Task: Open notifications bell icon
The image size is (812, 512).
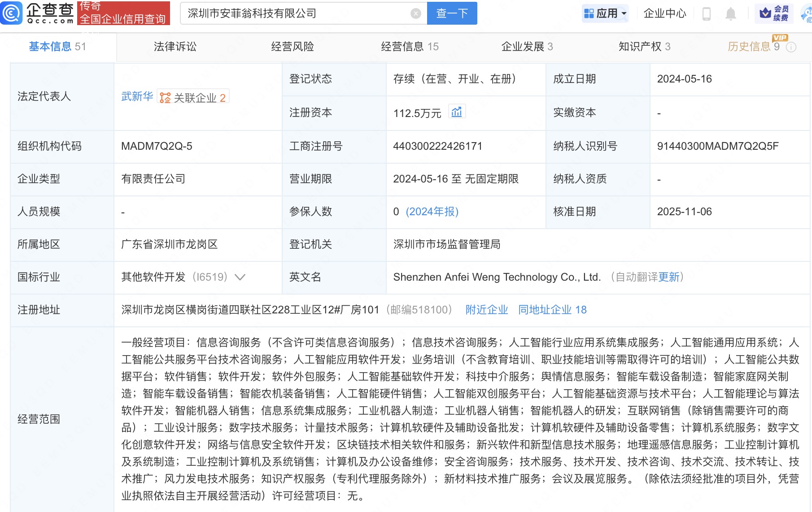Action: [x=731, y=14]
